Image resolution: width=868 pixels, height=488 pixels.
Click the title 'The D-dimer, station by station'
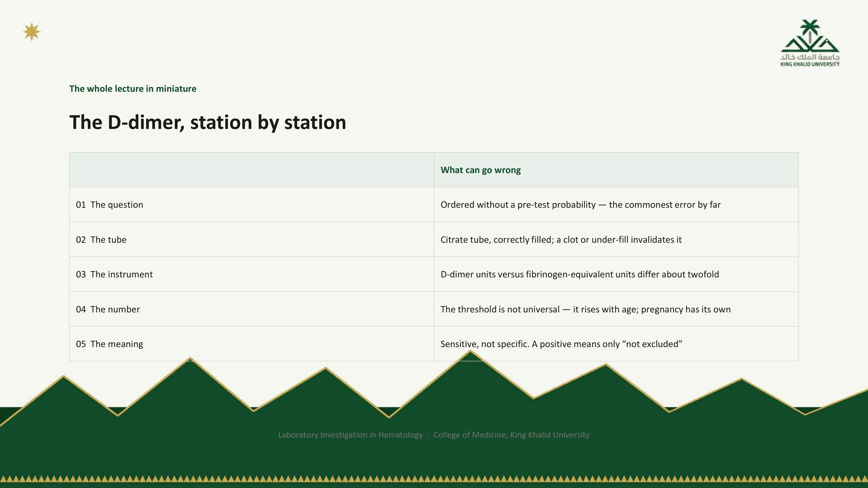(x=208, y=122)
